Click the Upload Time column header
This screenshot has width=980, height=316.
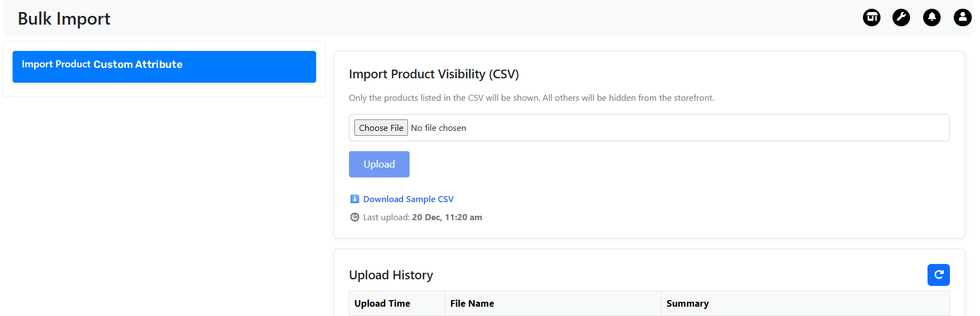click(x=382, y=303)
